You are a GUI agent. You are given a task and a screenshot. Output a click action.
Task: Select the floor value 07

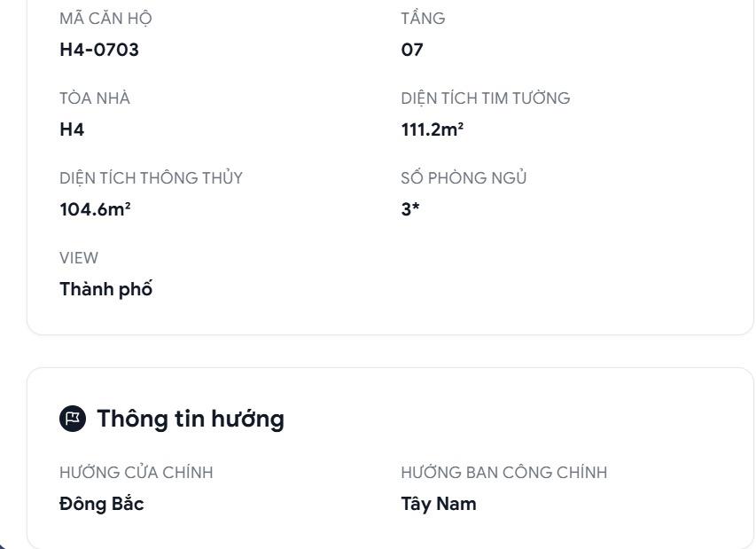(412, 50)
